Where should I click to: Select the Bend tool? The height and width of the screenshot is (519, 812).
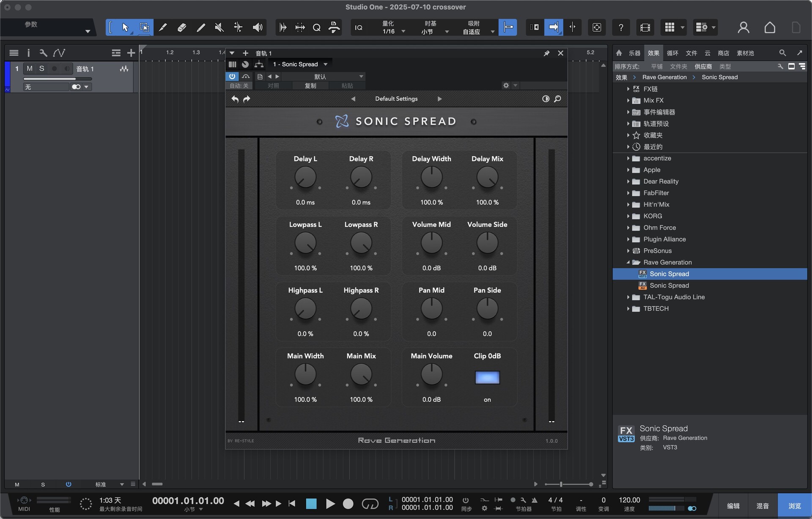pyautogui.click(x=238, y=27)
